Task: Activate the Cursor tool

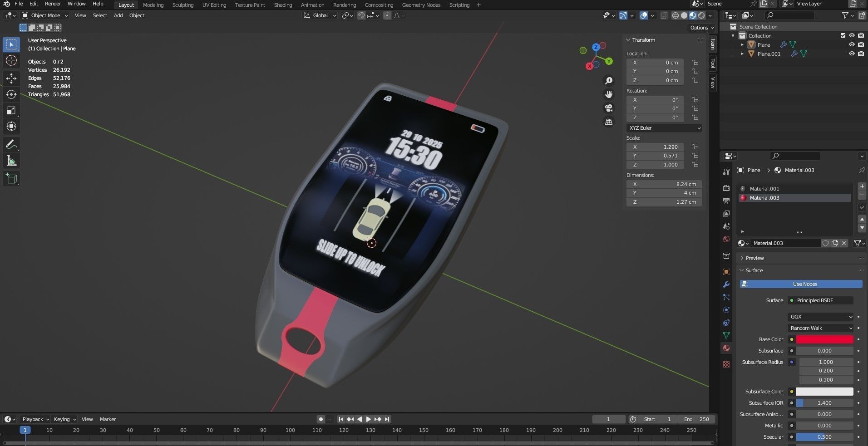Action: pyautogui.click(x=11, y=60)
